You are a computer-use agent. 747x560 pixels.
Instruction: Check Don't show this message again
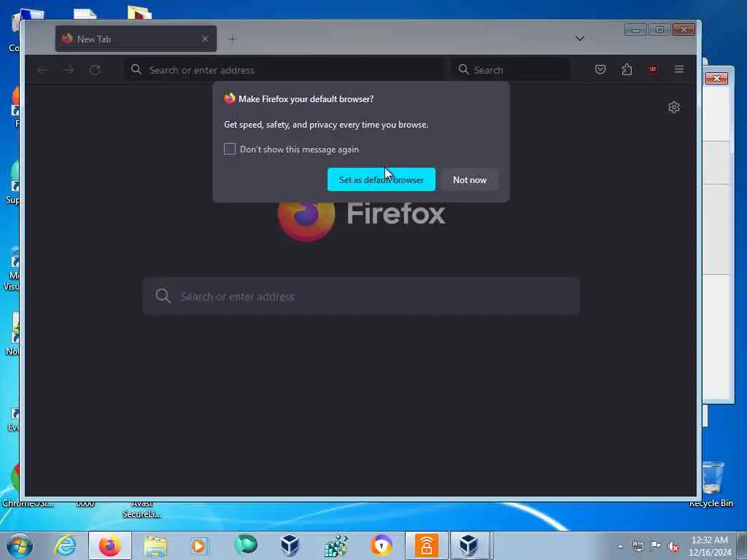[230, 149]
